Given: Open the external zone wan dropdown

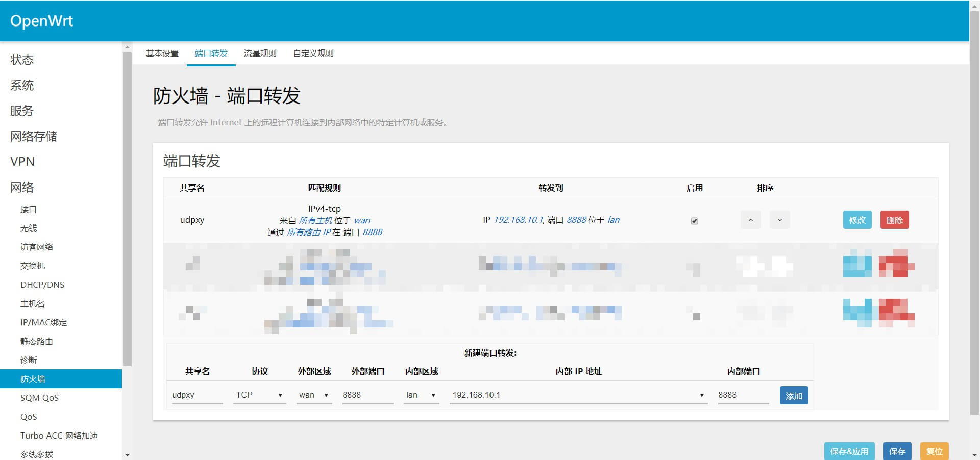Looking at the screenshot, I should coord(314,395).
